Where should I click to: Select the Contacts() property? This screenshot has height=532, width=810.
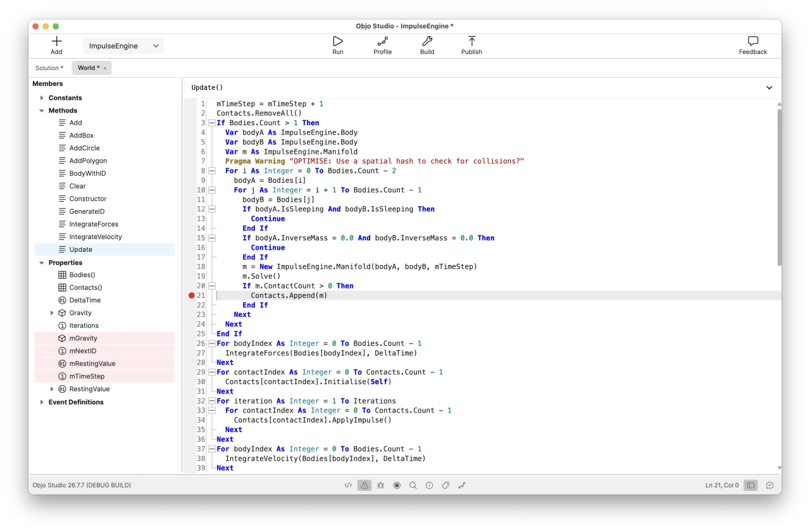104,288
